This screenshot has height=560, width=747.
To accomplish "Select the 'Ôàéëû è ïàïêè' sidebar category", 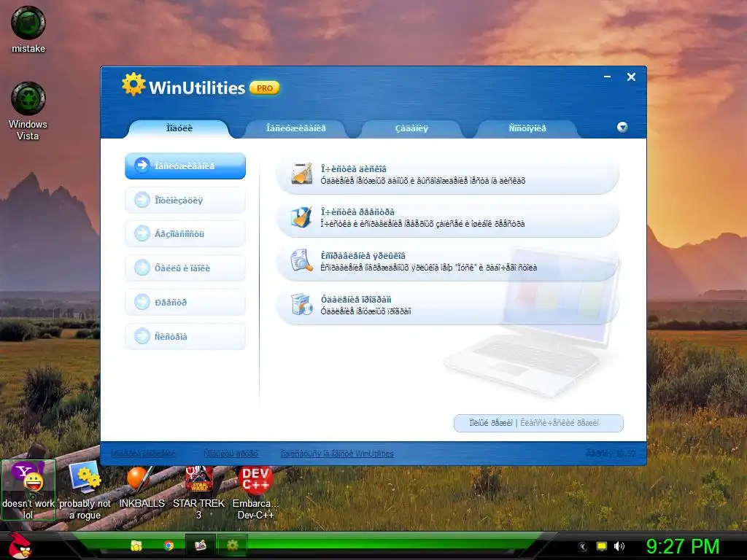I will click(185, 268).
